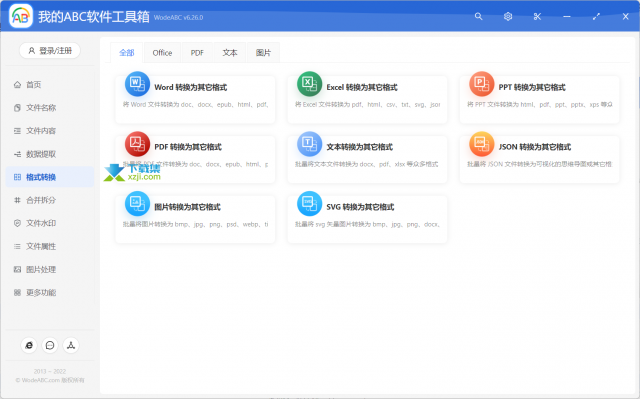Open 合并拆分 in the sidebar
The height and width of the screenshot is (399, 640).
tap(50, 200)
